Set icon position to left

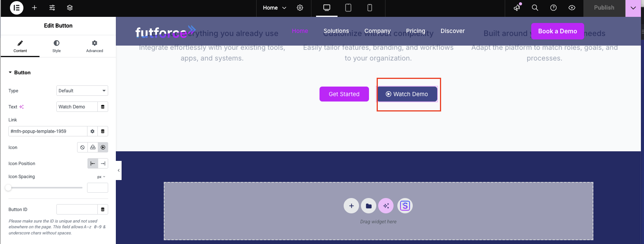coord(93,164)
